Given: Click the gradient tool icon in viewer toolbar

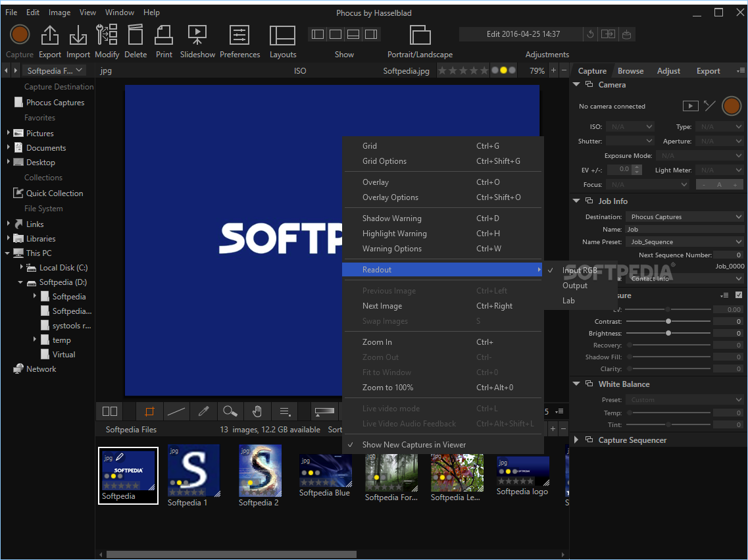Looking at the screenshot, I should pyautogui.click(x=324, y=411).
